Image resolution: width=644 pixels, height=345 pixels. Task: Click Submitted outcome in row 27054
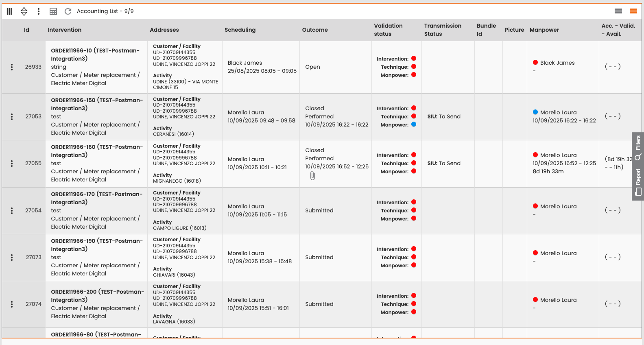(319, 211)
